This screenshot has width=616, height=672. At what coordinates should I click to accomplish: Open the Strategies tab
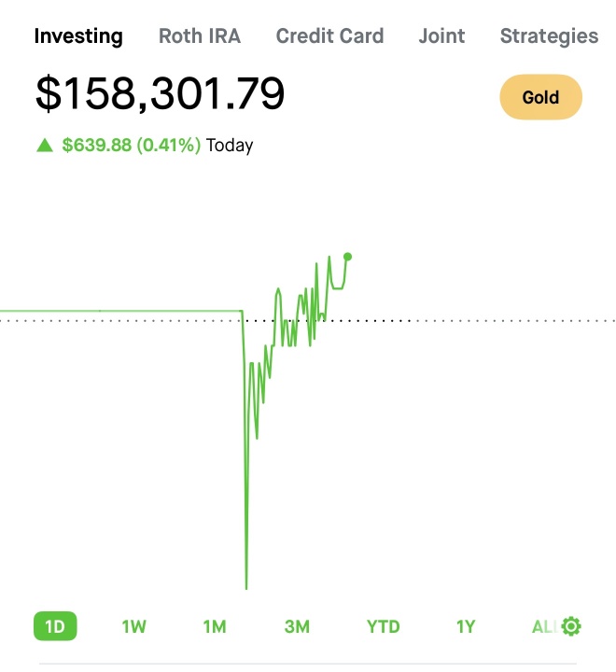549,36
